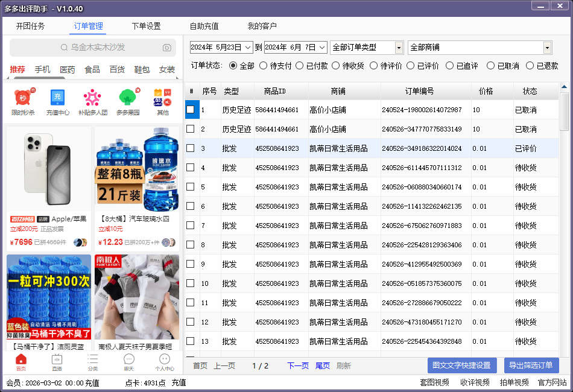Select the 待收货 order status radio button
The image size is (573, 392).
(336, 66)
